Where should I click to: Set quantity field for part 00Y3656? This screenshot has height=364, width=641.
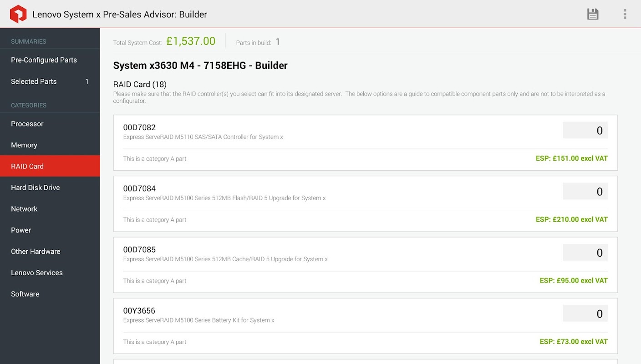585,313
